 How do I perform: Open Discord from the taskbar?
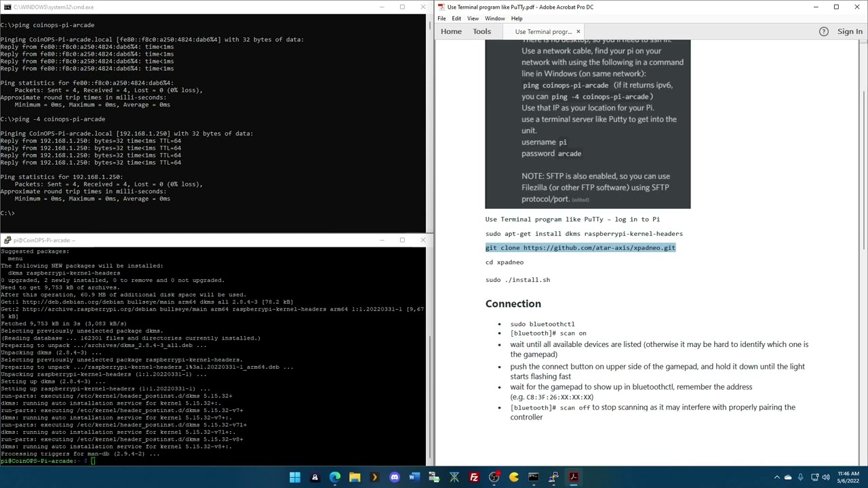click(395, 477)
